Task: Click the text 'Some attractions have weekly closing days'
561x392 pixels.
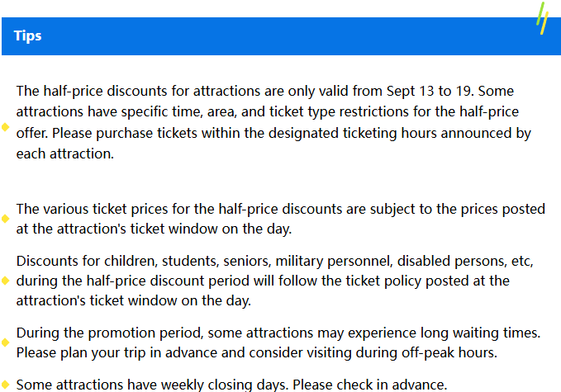Action: pos(152,385)
